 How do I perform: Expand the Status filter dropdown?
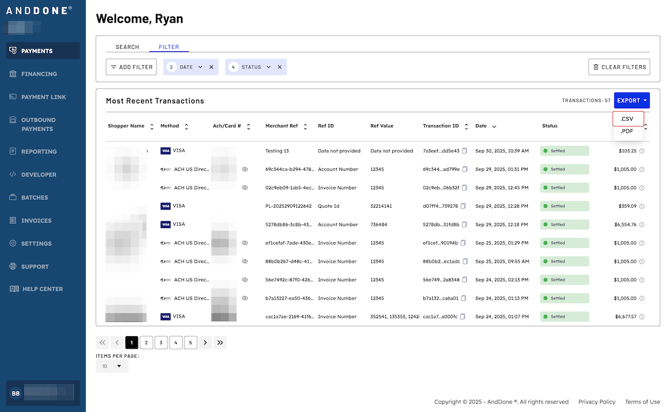coord(268,67)
